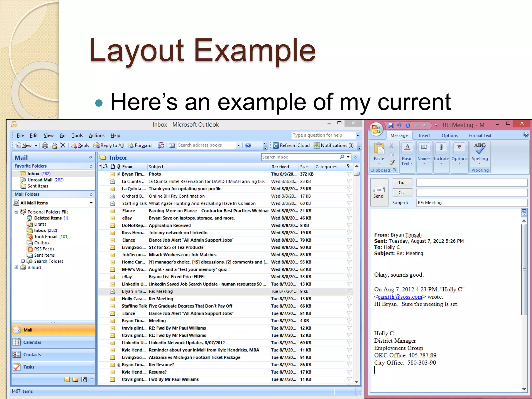Click the Forward toolbar button
The width and height of the screenshot is (532, 399).
coord(140,145)
